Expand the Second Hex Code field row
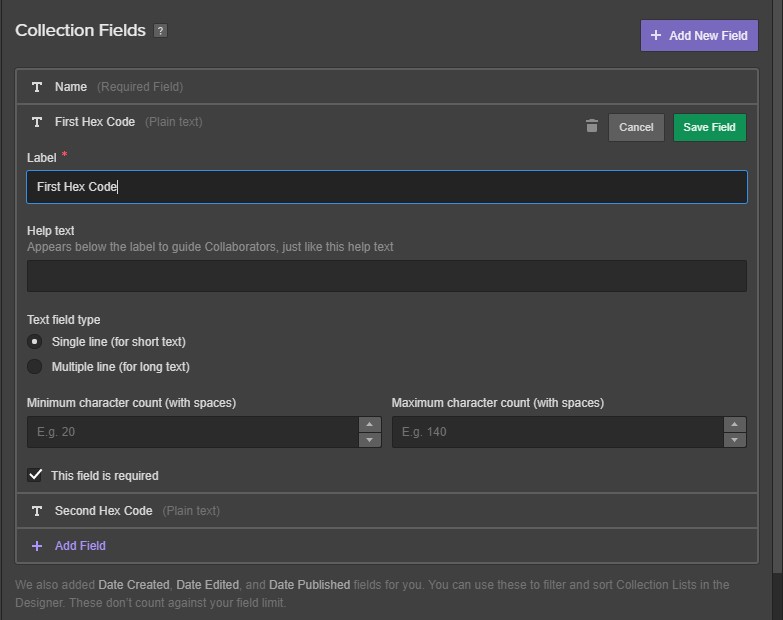This screenshot has height=620, width=783. tap(387, 511)
